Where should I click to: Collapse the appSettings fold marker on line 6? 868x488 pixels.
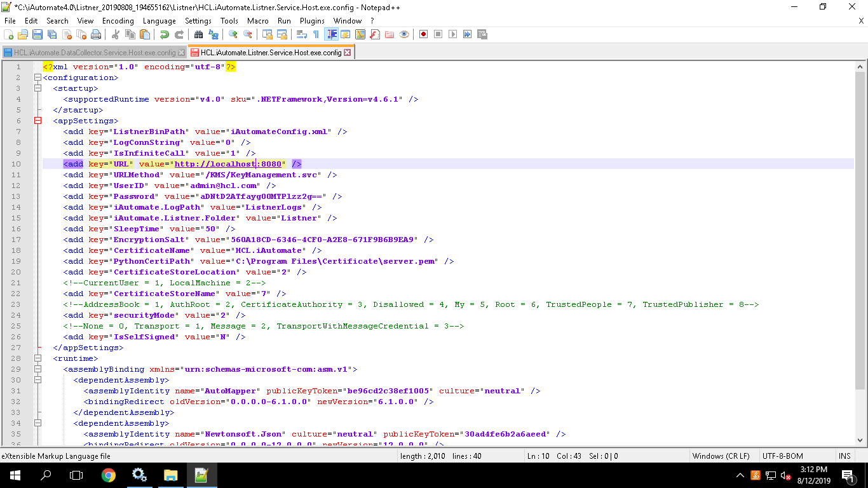(x=37, y=121)
